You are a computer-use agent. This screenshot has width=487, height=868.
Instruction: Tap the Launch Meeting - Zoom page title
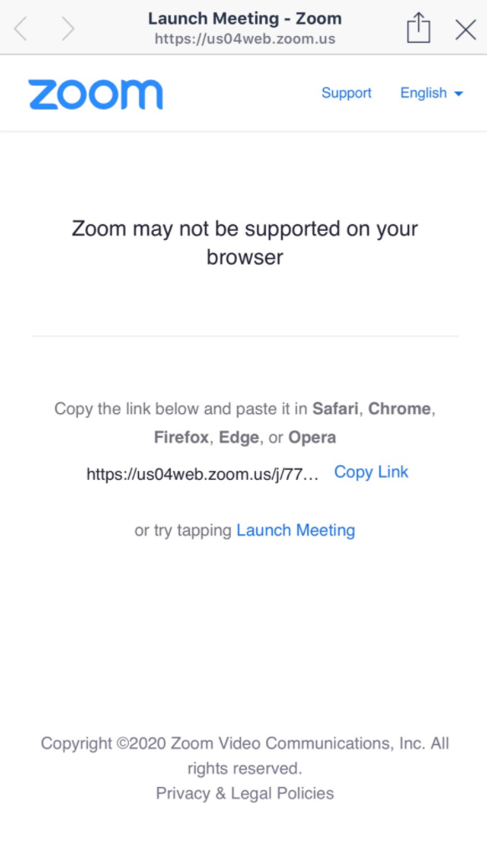click(245, 18)
